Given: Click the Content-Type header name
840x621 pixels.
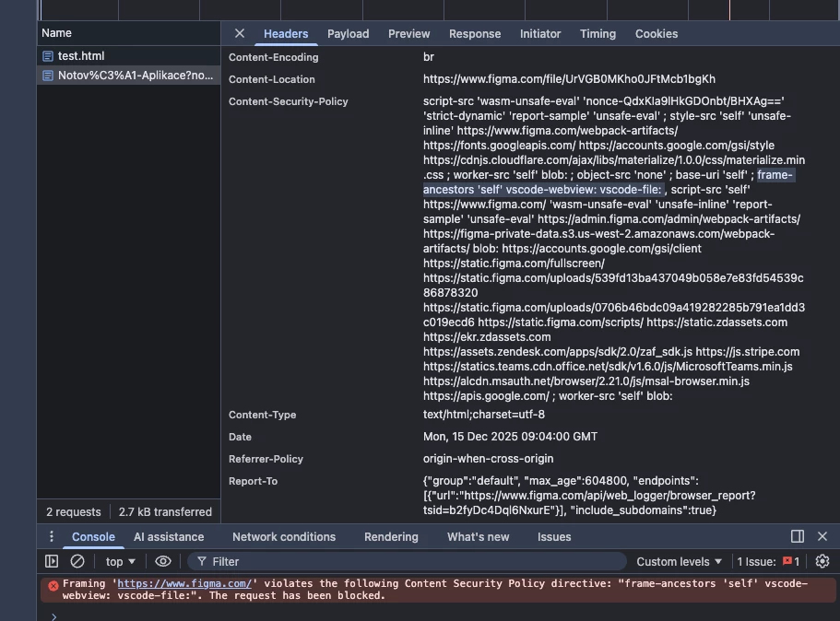Looking at the screenshot, I should tap(262, 415).
